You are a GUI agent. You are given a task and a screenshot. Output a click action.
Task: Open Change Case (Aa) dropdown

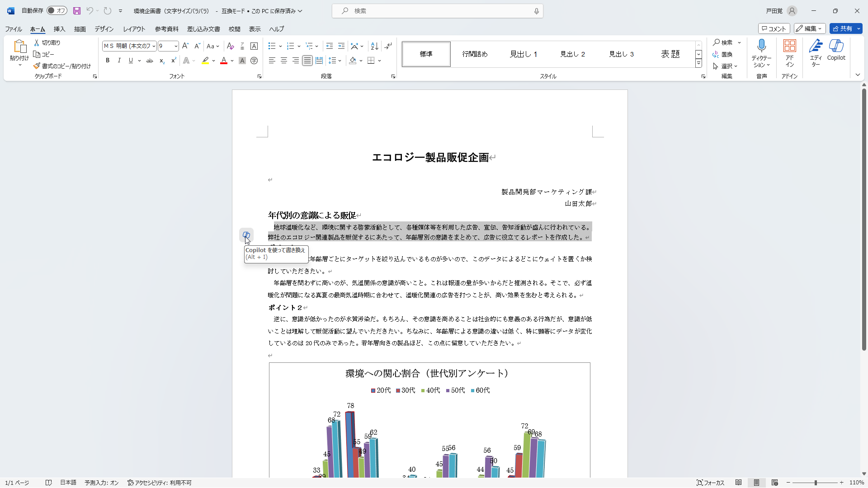(x=212, y=46)
